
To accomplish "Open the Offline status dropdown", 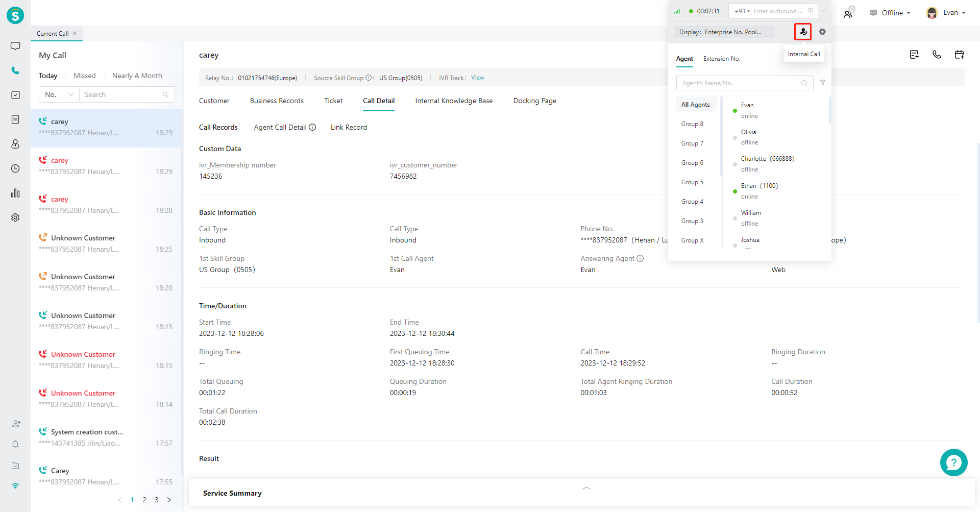I will click(x=890, y=13).
